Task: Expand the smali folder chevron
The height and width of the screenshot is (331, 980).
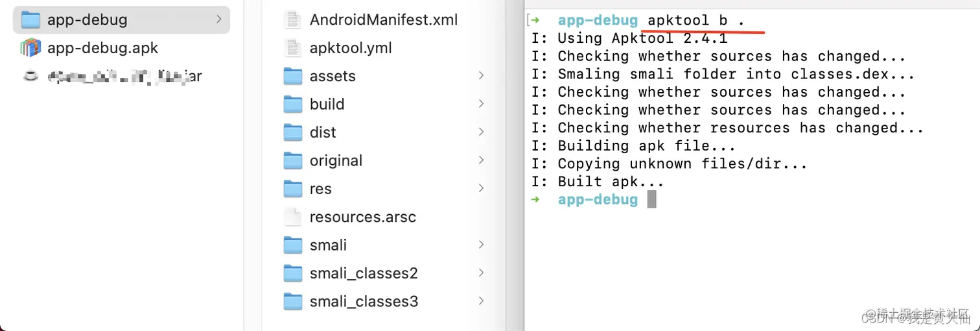Action: click(481, 245)
